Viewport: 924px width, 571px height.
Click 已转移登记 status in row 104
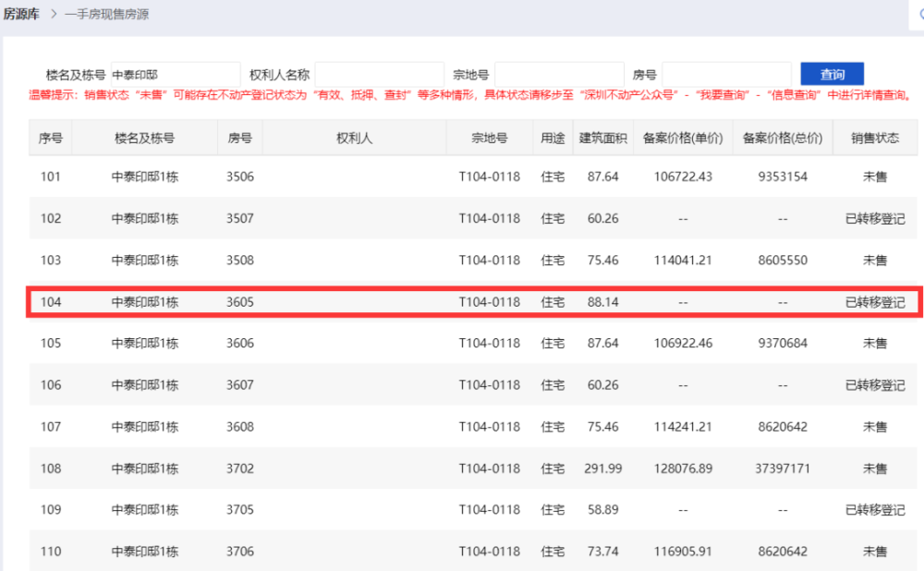click(x=875, y=302)
